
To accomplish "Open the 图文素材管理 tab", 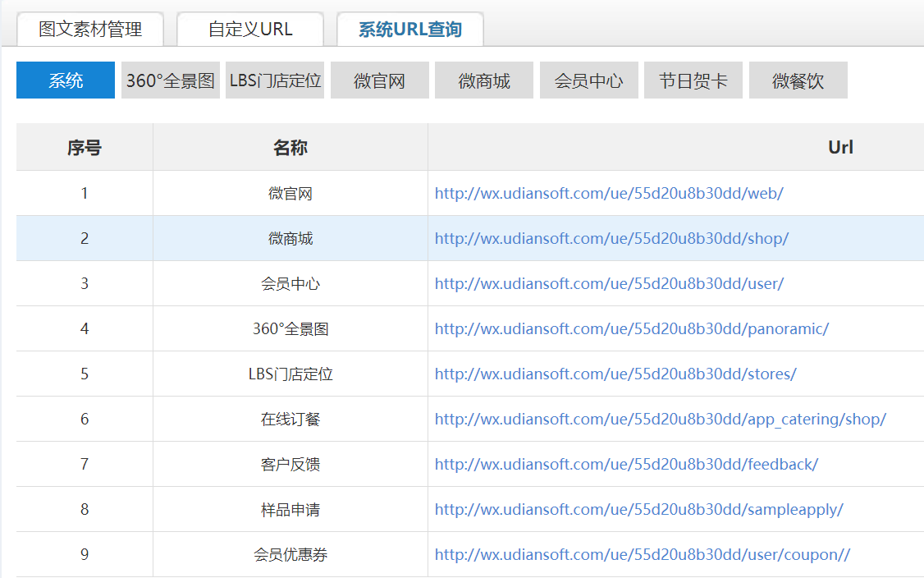I will (90, 29).
